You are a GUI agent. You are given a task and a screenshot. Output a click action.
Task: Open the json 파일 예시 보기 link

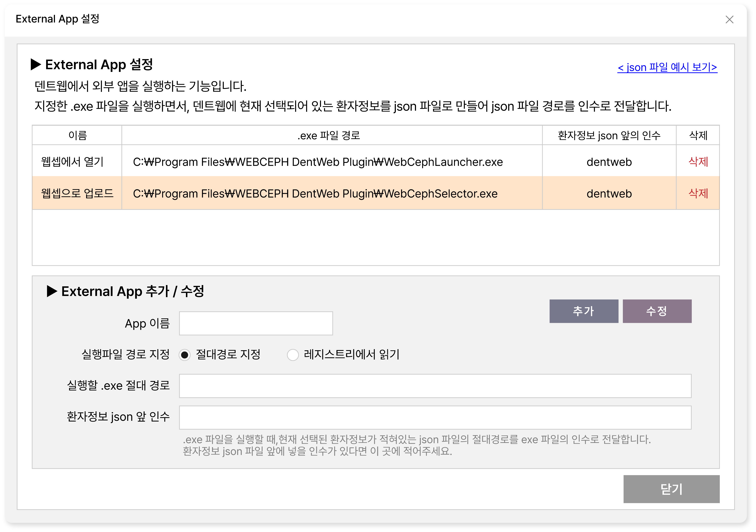(x=667, y=67)
